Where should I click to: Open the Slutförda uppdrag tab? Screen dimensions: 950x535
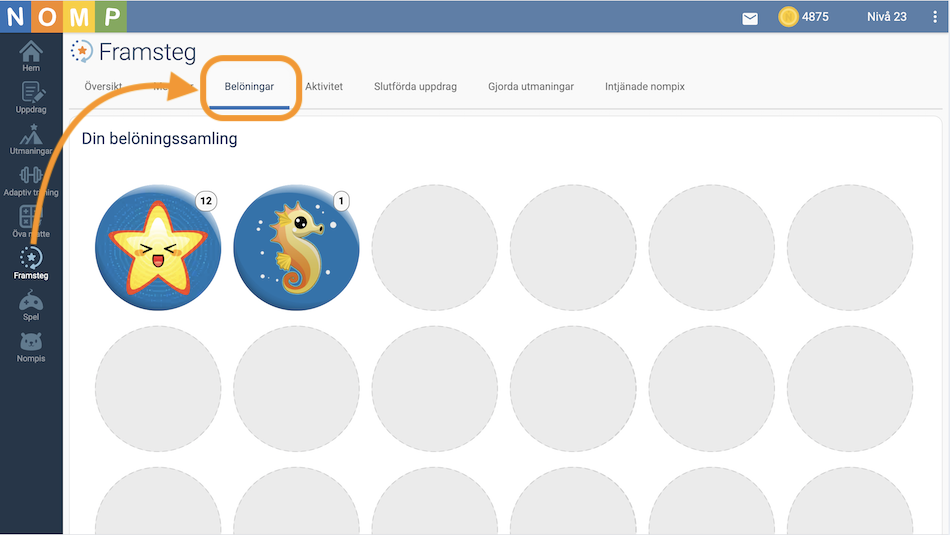click(x=415, y=87)
